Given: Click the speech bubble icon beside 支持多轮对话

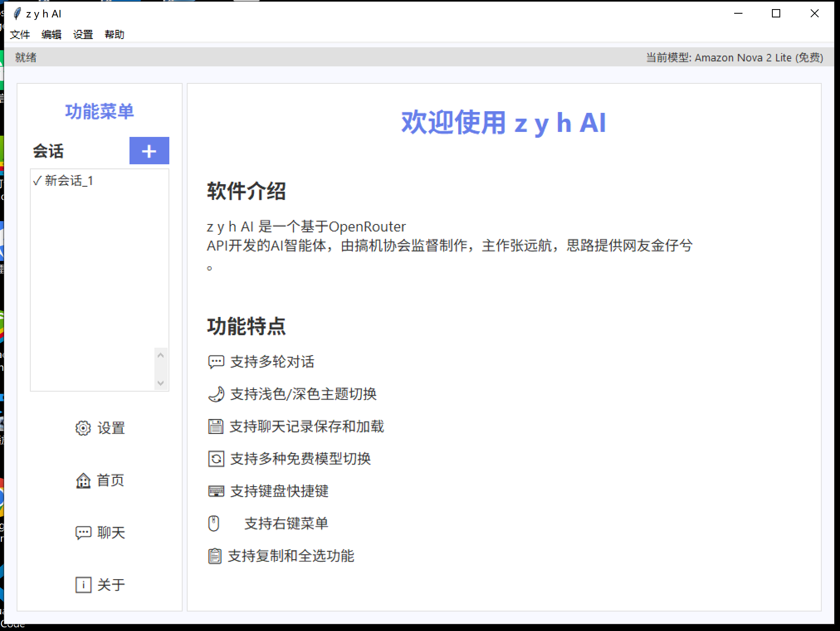Looking at the screenshot, I should pos(216,362).
